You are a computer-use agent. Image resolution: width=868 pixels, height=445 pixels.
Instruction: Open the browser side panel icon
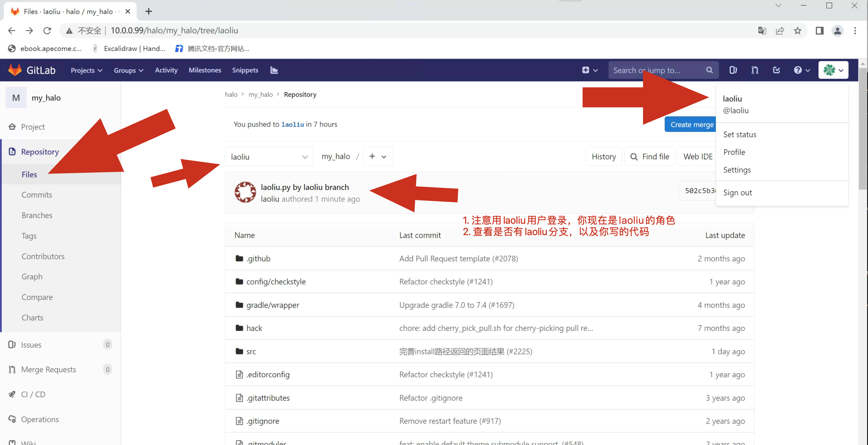point(819,31)
